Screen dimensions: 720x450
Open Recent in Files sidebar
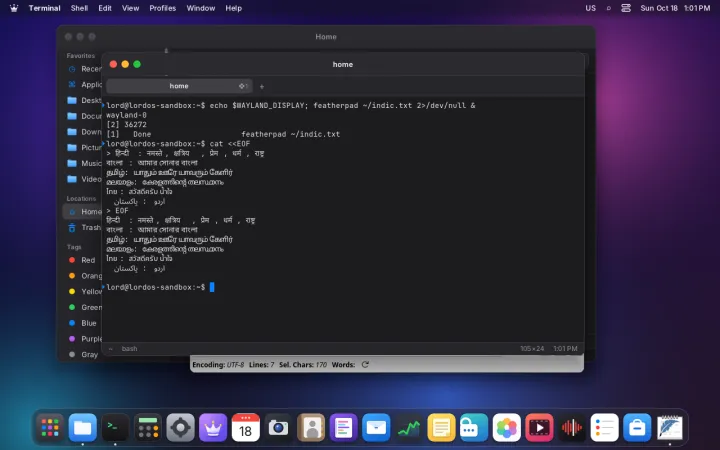(83, 69)
